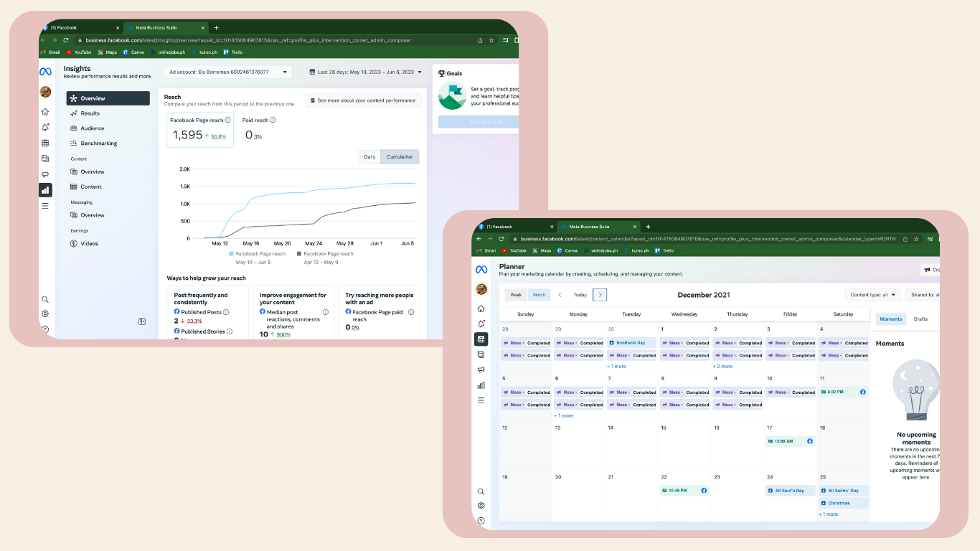Open All tools hamburger in Planner window sidebar

(x=481, y=400)
